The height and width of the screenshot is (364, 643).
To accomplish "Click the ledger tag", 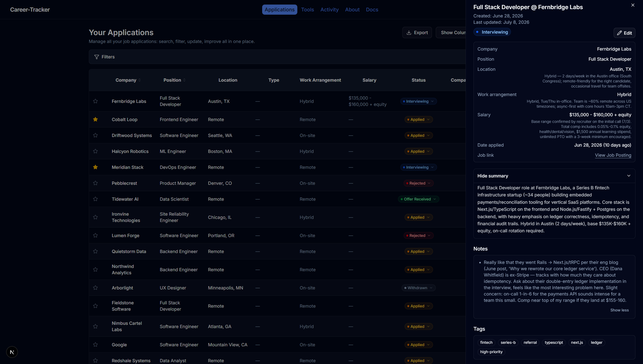I will click(x=596, y=343).
